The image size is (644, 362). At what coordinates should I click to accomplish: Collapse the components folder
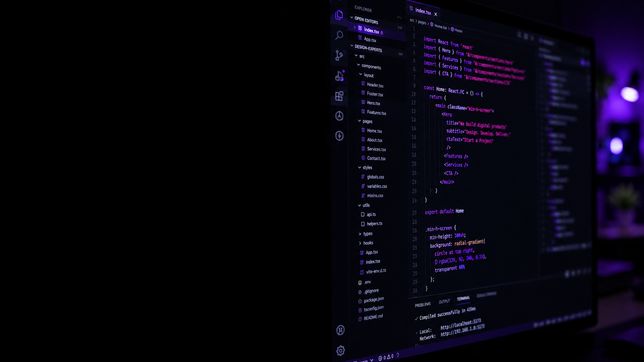[358, 65]
